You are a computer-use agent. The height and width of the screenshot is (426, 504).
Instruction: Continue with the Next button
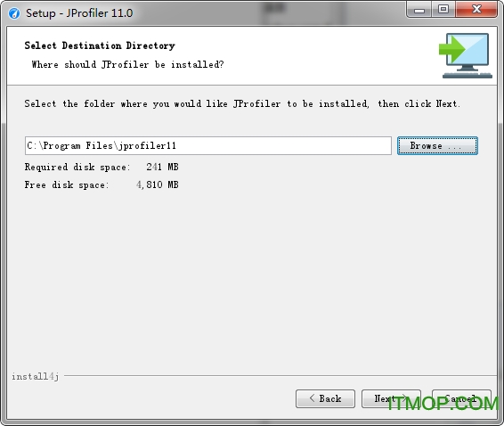[391, 399]
